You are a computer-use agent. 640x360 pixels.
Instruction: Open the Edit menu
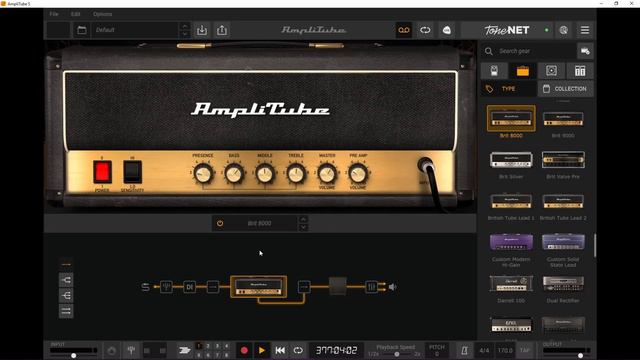pyautogui.click(x=76, y=14)
